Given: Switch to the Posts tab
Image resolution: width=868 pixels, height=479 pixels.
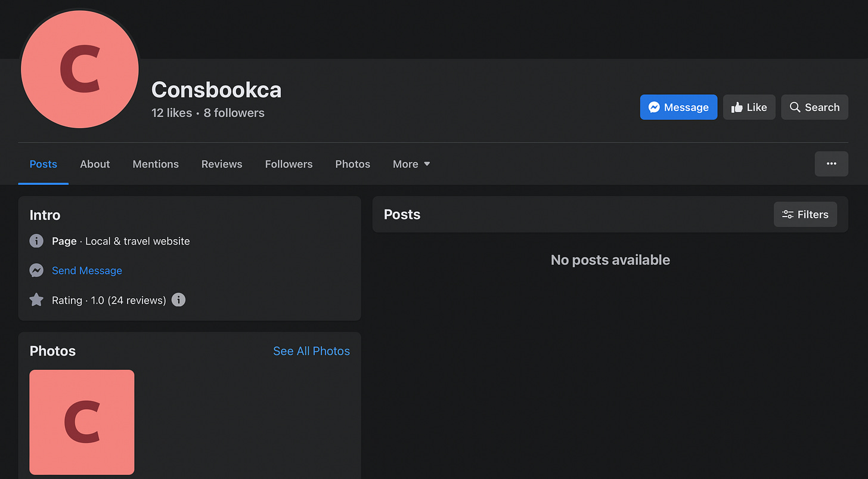Looking at the screenshot, I should [x=44, y=164].
